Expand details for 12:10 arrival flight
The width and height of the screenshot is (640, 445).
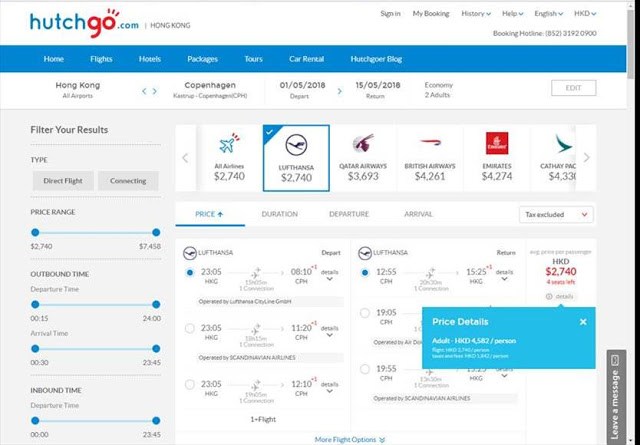(x=329, y=387)
